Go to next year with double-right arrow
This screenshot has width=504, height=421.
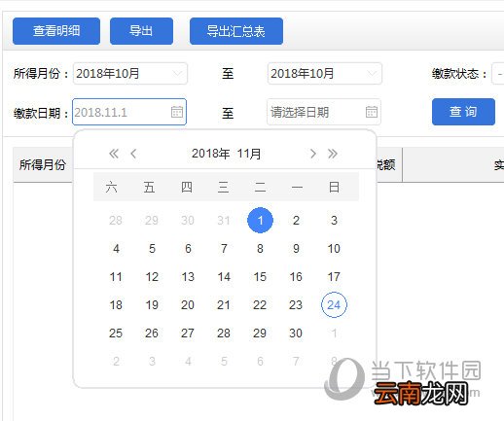333,154
